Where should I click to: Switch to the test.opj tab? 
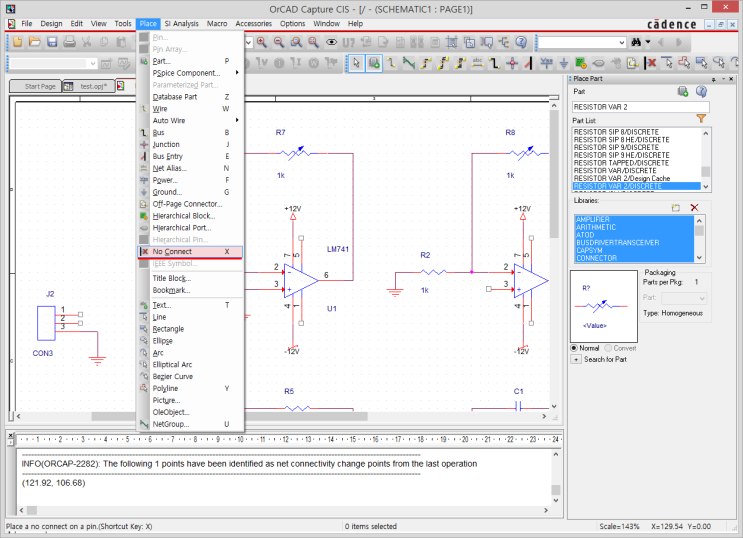pos(89,86)
